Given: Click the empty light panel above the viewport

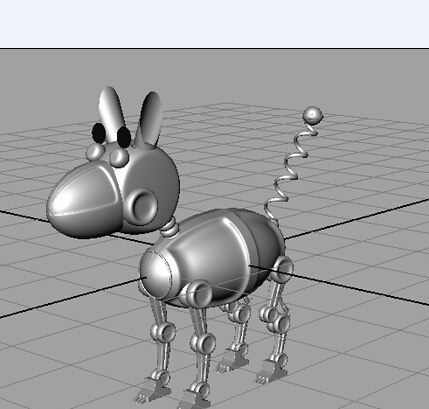Looking at the screenshot, I should pyautogui.click(x=214, y=24).
